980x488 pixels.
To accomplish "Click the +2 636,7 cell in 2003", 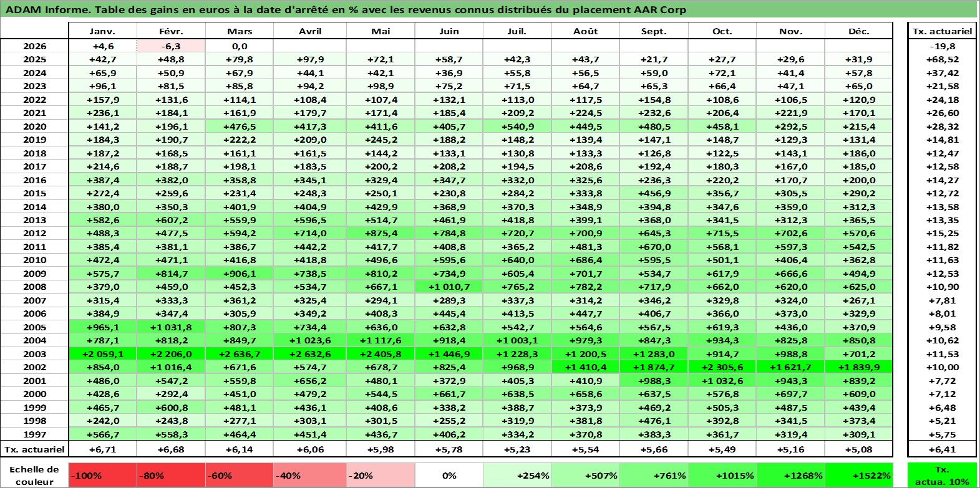I will (240, 354).
